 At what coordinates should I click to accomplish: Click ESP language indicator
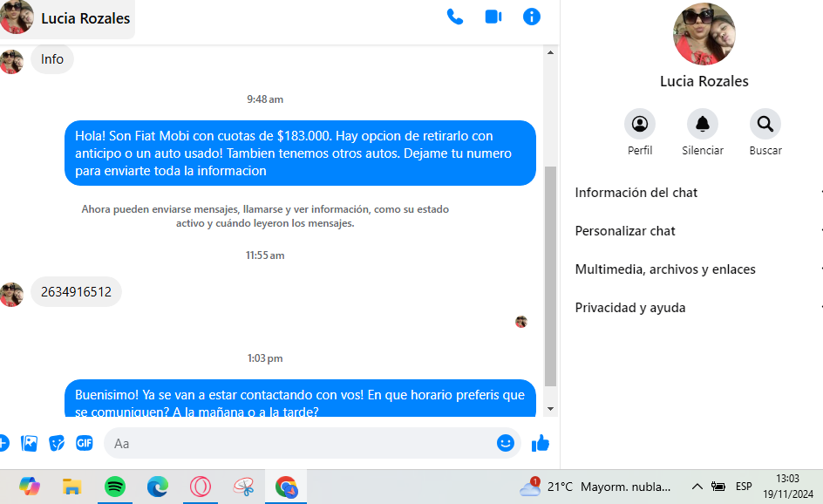(x=744, y=487)
